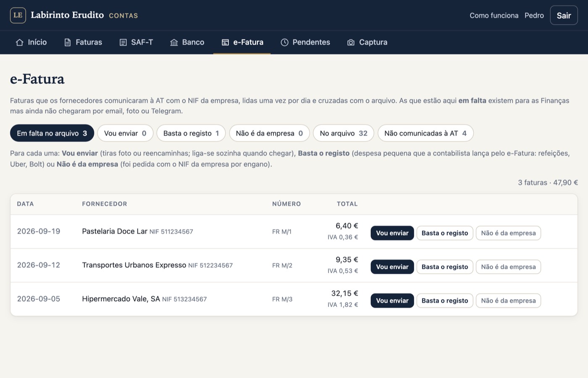Select the 'Em falta no arquivo' filter

(52, 133)
